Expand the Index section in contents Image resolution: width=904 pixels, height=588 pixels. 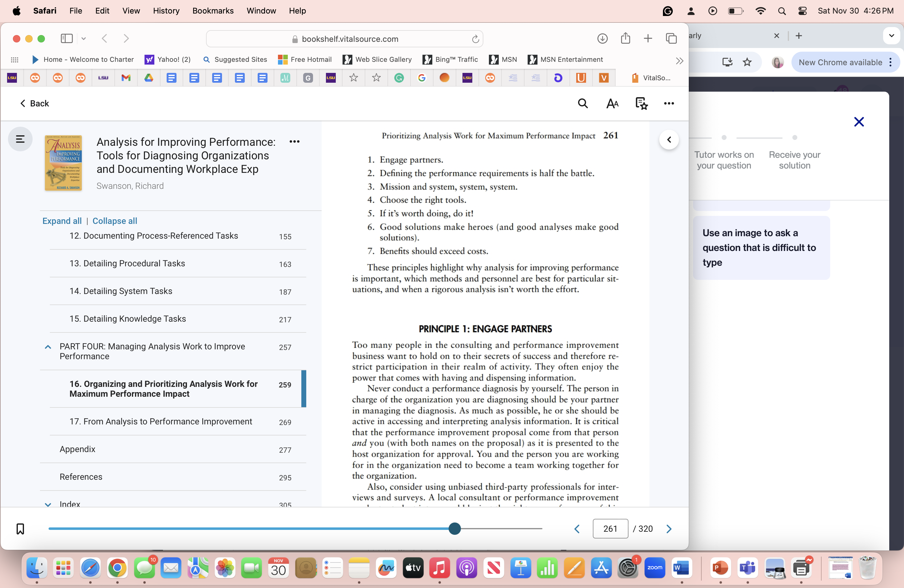click(47, 504)
